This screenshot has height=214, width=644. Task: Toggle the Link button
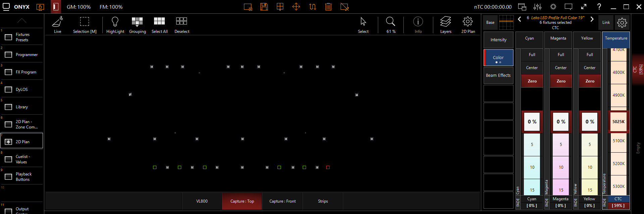(x=606, y=22)
